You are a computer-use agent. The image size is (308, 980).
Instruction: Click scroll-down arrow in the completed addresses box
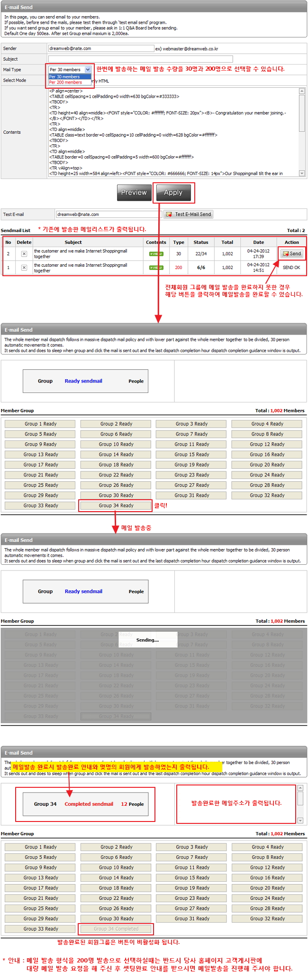300,821
